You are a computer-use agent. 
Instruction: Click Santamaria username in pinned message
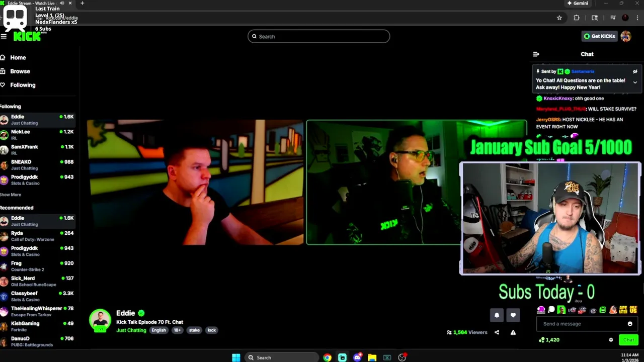point(583,71)
